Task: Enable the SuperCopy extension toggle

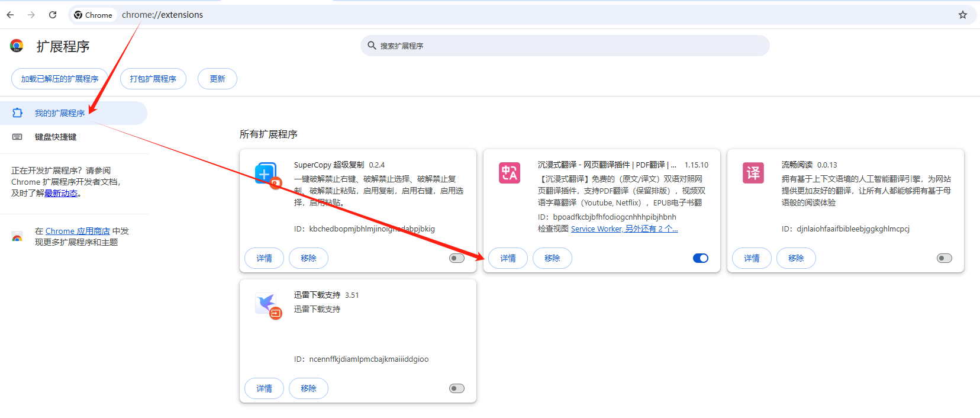Action: (x=457, y=258)
